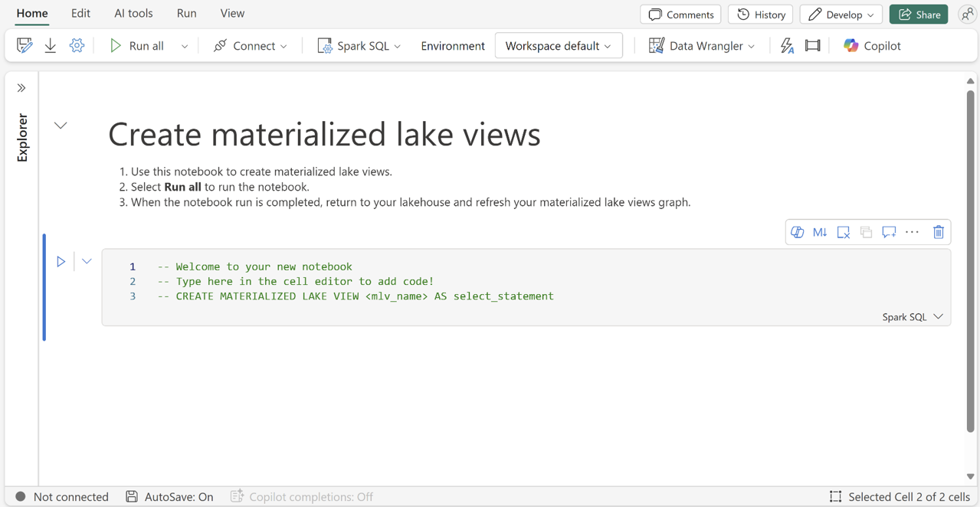Switch to the AI tools tab
Viewport: 980px width, 507px height.
click(133, 14)
